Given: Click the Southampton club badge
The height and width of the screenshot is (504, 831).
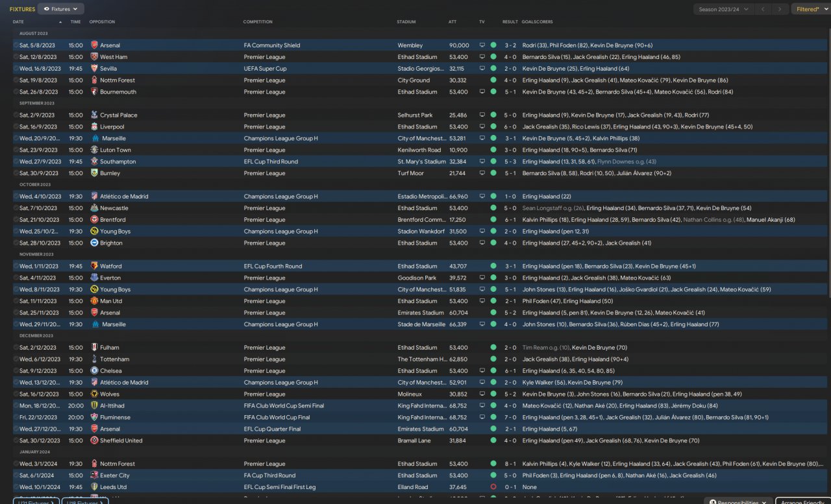Looking at the screenshot, I should tap(94, 162).
